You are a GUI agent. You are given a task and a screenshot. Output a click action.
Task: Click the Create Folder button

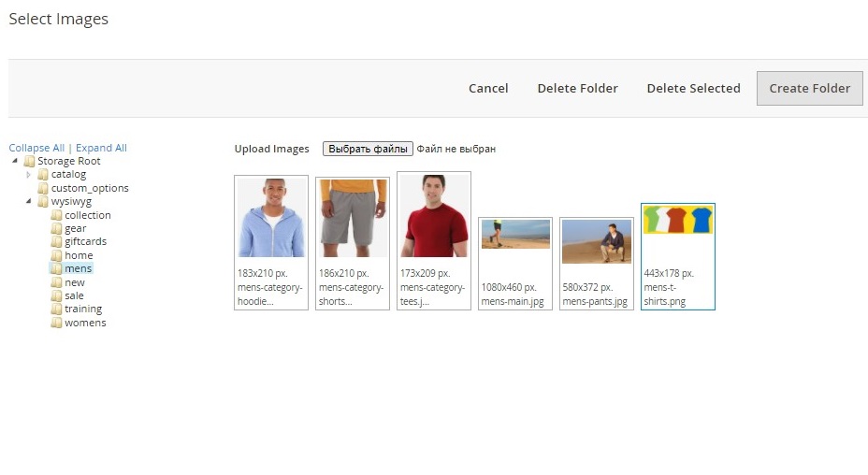[x=809, y=88]
